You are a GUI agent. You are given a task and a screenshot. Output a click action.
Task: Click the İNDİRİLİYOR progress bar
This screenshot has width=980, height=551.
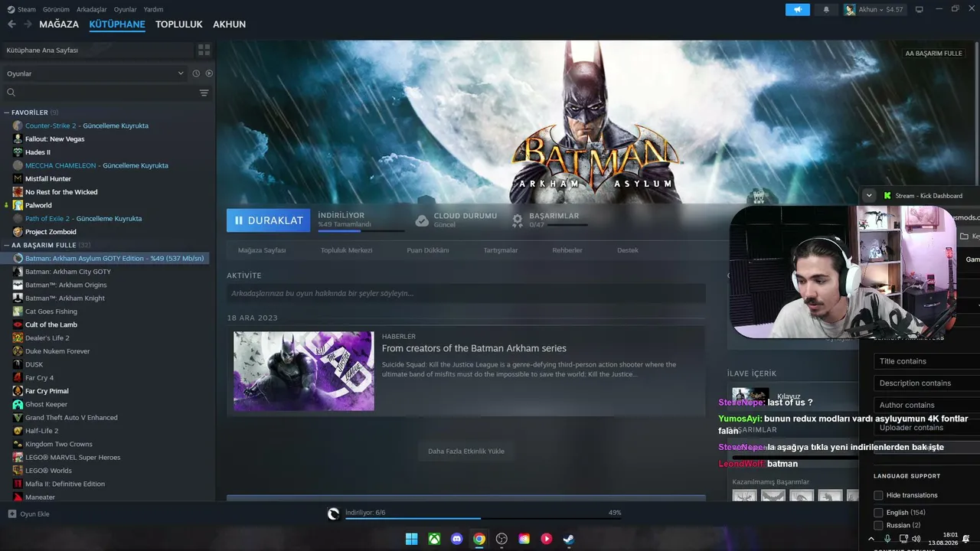361,230
